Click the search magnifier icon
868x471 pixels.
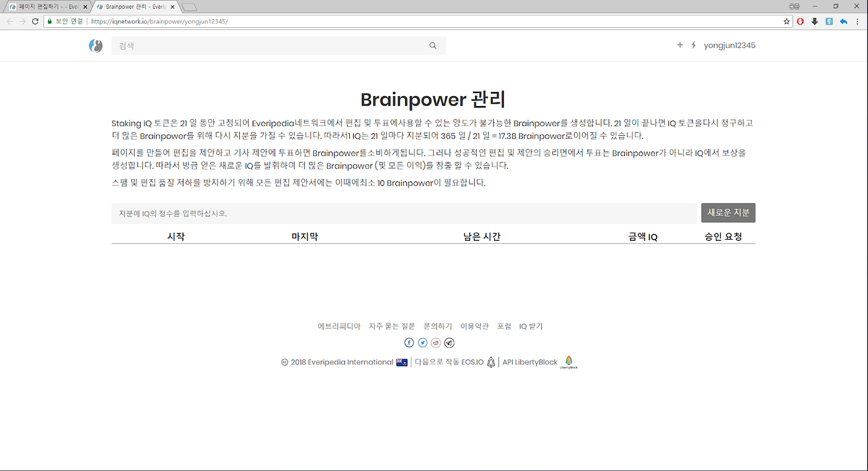[433, 45]
